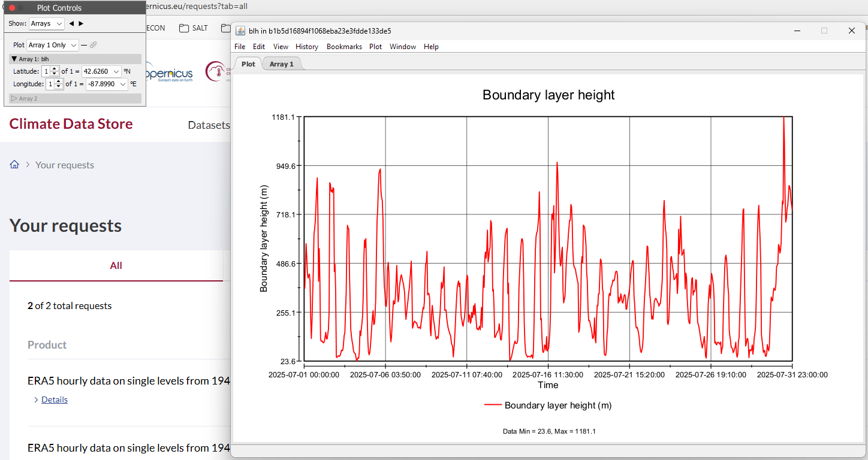The width and height of the screenshot is (868, 460).
Task: Click the home icon in the breadcrumb
Action: (x=14, y=165)
